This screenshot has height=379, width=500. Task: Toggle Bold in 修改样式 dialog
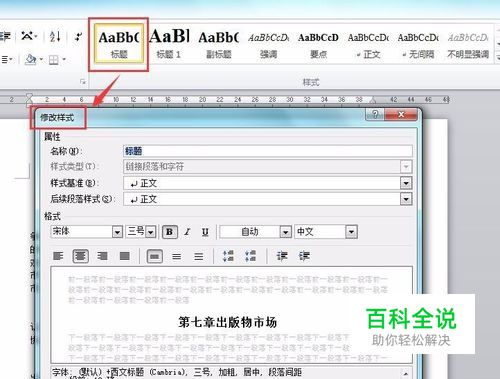click(x=169, y=232)
